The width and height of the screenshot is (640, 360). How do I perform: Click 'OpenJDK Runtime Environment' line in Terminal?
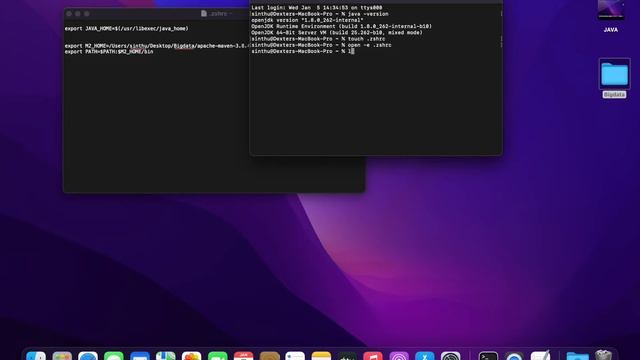(x=341, y=26)
